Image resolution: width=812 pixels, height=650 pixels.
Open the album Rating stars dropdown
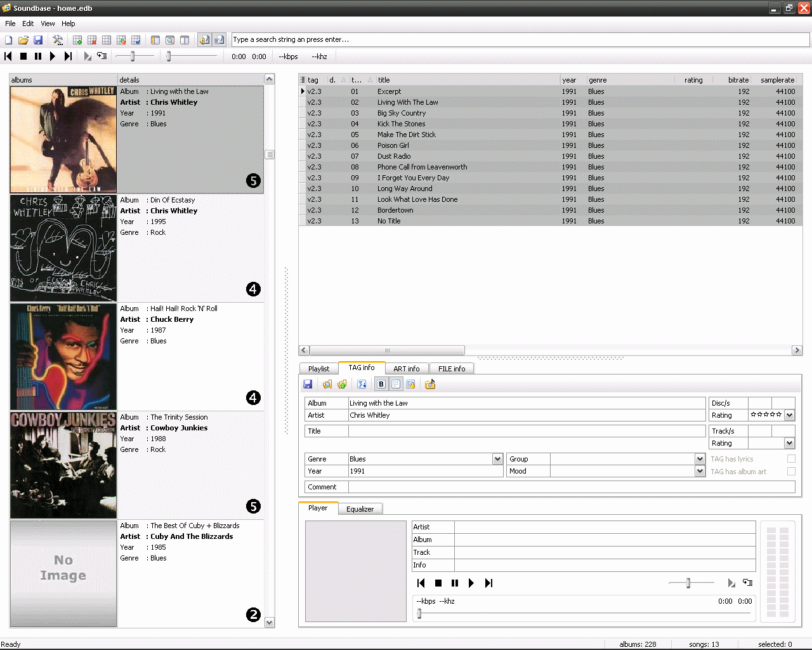pos(789,415)
